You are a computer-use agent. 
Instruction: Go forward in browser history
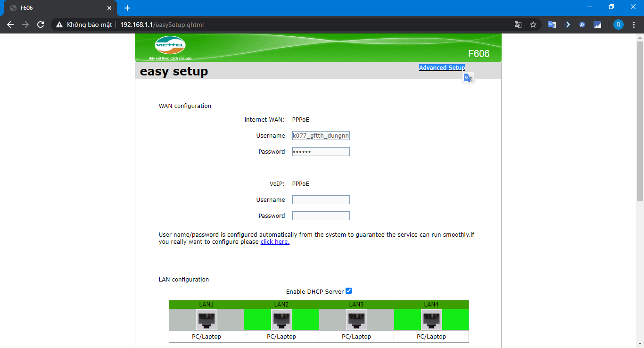tap(25, 25)
